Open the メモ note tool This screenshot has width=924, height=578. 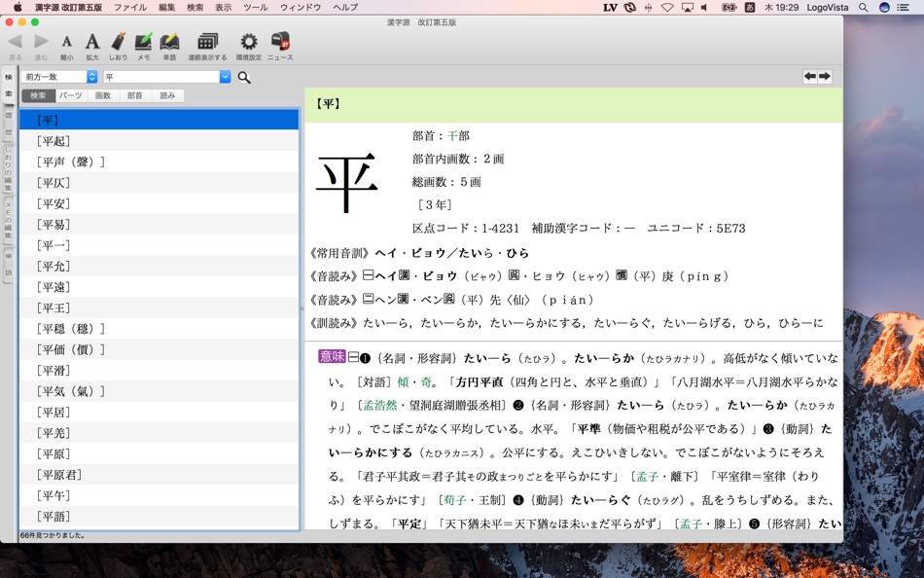[x=143, y=42]
